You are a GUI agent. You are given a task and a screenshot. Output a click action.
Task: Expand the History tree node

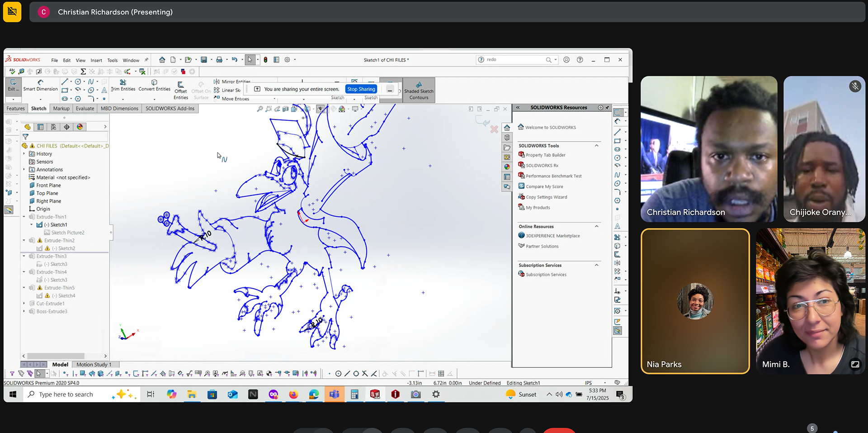[x=24, y=154]
